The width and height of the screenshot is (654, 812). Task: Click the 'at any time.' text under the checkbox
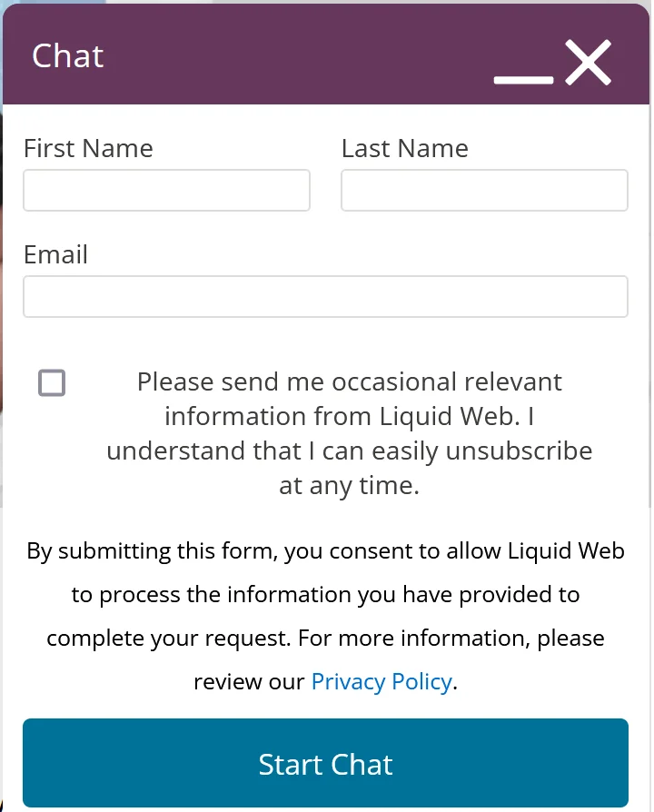pos(349,486)
